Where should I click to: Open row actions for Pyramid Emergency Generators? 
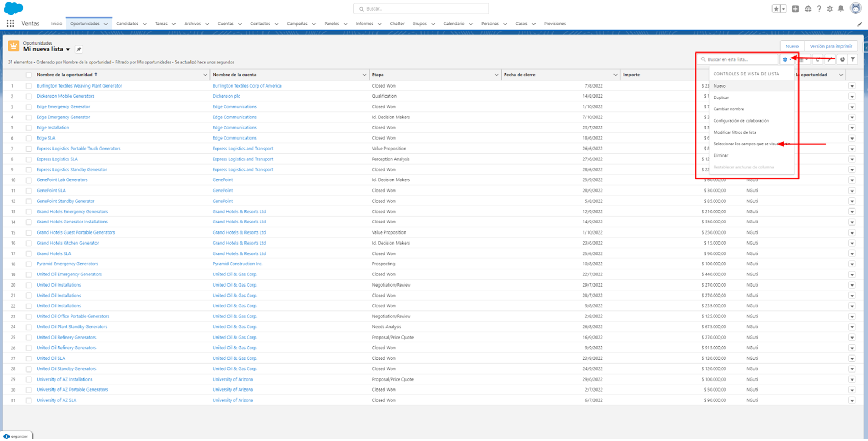[852, 264]
